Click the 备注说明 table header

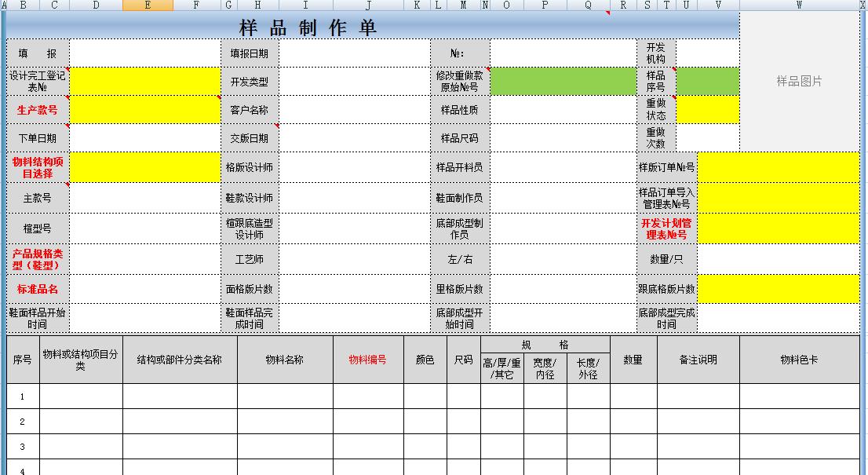coord(698,360)
